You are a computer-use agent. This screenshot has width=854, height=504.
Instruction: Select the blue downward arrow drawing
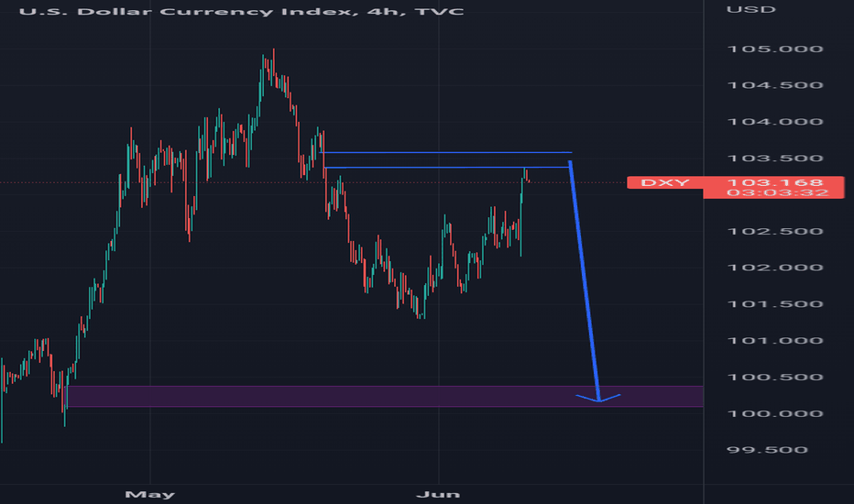pos(585,280)
